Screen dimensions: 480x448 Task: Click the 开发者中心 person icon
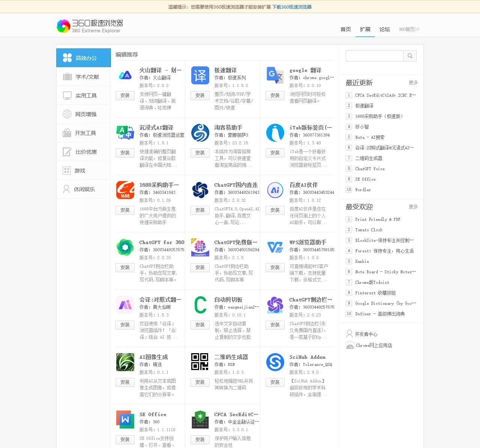point(349,334)
